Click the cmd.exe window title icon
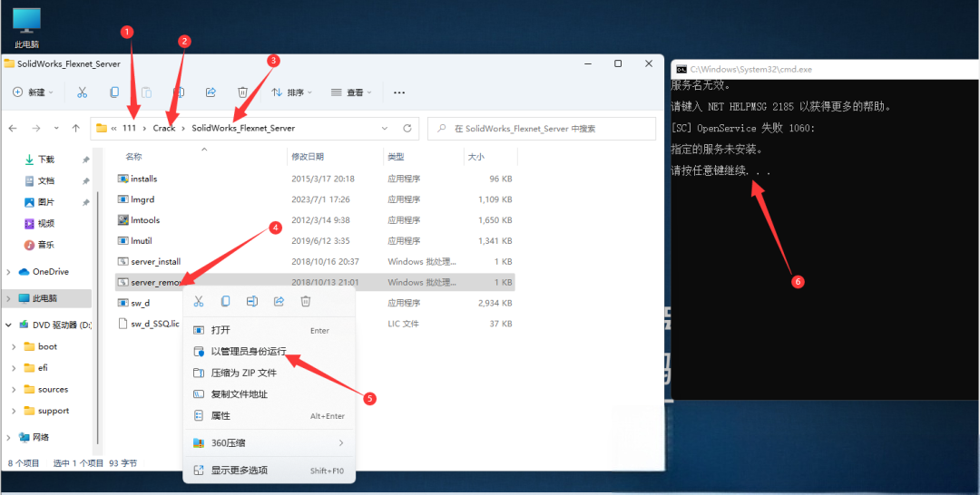This screenshot has height=495, width=980. [682, 69]
